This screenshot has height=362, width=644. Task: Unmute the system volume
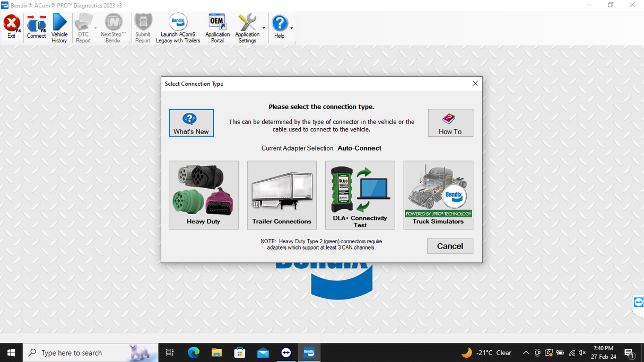(x=582, y=352)
